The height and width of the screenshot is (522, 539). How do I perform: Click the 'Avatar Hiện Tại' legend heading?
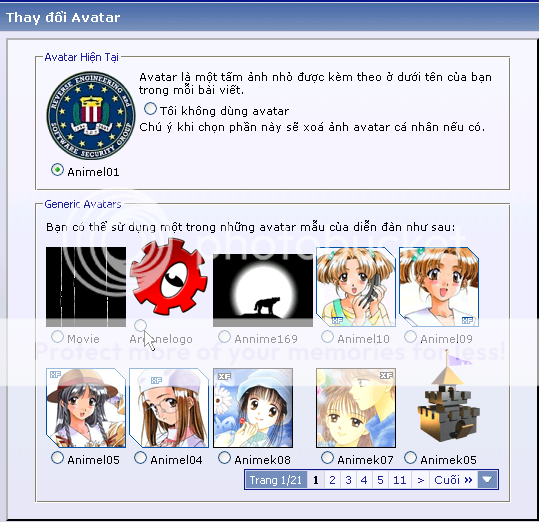point(81,57)
